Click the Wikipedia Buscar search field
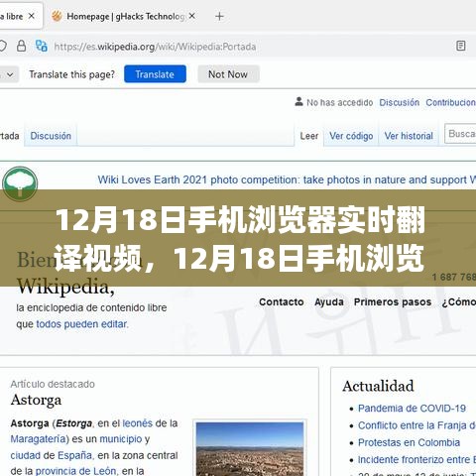The width and height of the screenshot is (476, 476). coord(460,134)
